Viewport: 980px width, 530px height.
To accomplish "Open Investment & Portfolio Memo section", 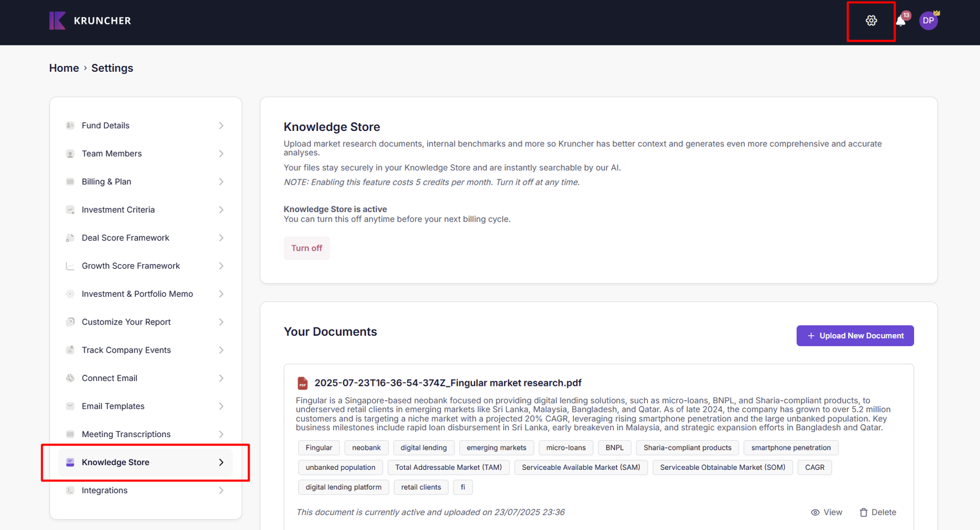I will (145, 294).
